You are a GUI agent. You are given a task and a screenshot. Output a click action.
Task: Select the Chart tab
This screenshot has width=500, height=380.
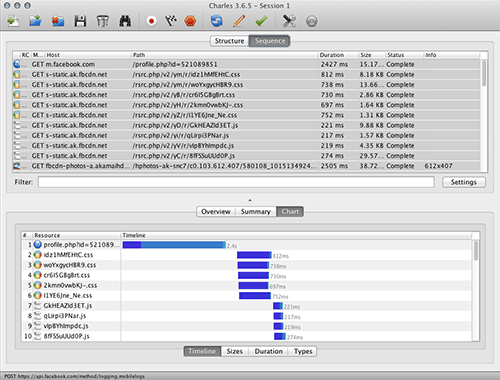coord(290,212)
